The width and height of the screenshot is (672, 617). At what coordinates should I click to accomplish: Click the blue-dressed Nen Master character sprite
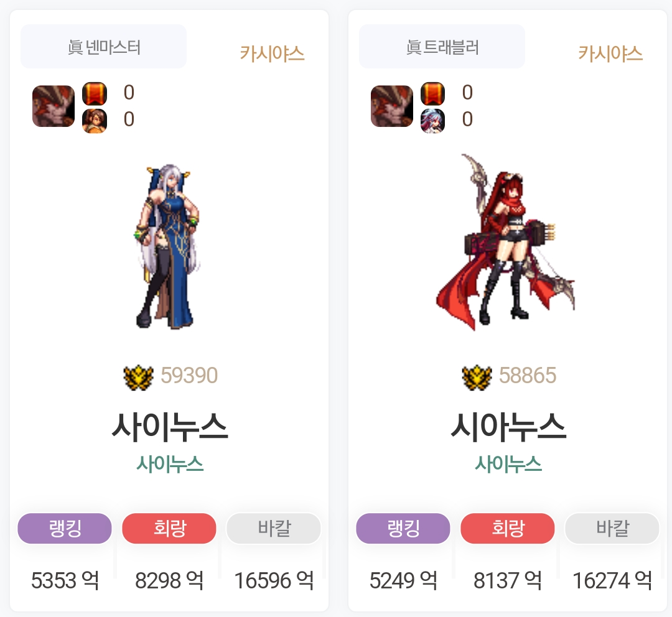click(x=168, y=246)
